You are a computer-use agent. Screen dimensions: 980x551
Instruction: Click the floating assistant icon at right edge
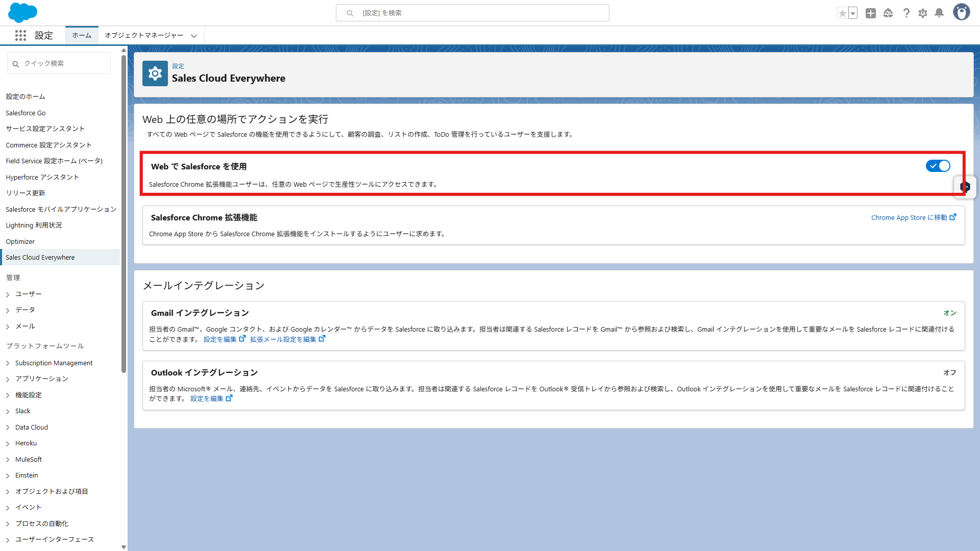pos(965,187)
